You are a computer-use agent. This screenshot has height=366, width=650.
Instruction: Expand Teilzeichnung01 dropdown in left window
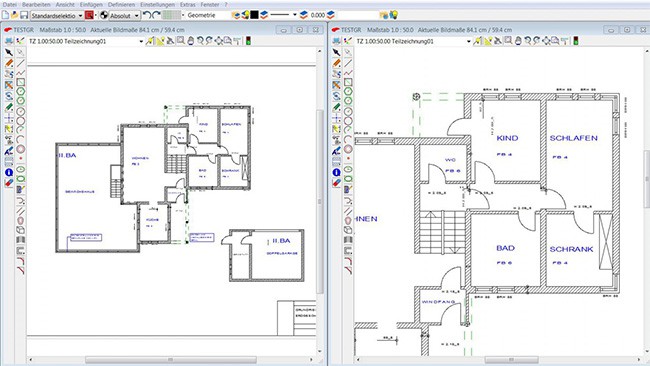141,41
